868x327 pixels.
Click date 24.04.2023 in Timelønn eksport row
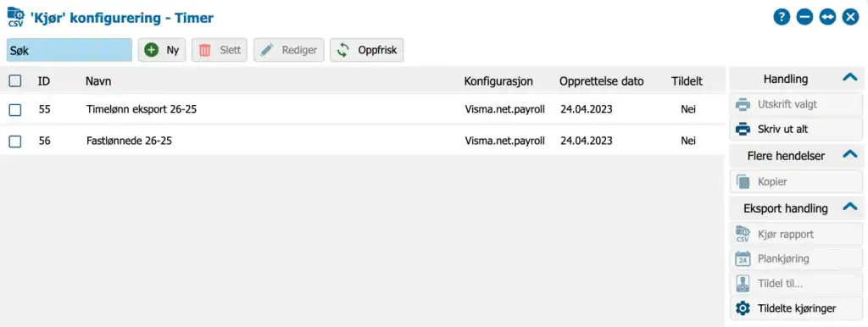click(x=587, y=109)
